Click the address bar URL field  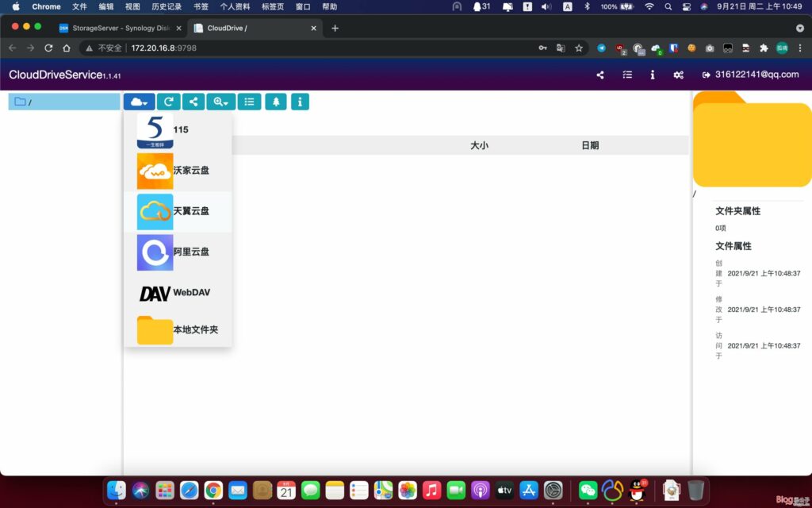331,48
